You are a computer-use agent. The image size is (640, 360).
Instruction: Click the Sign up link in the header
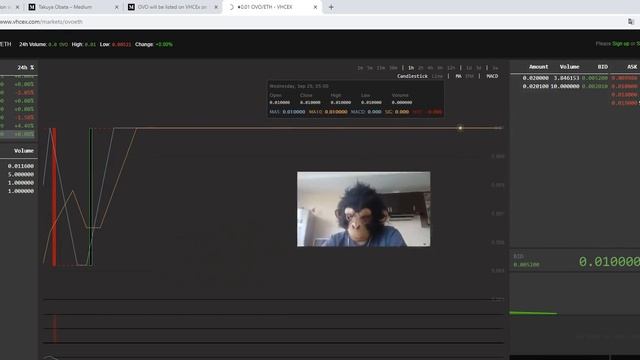[x=620, y=44]
